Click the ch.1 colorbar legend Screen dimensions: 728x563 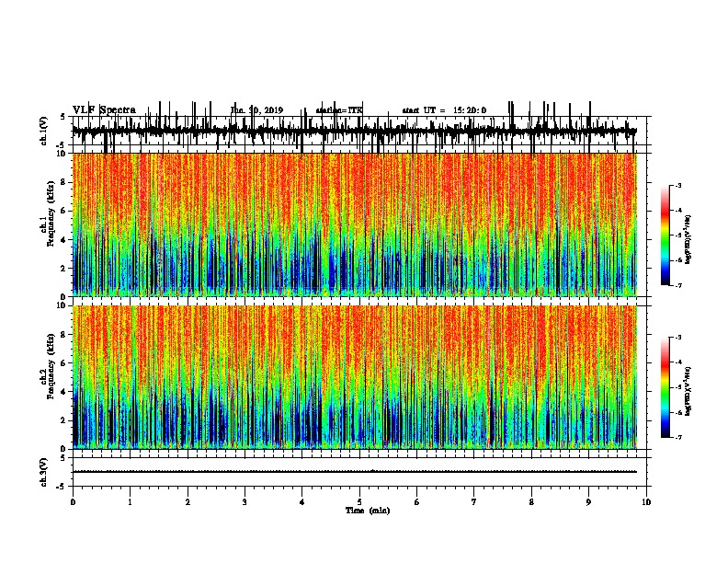point(665,236)
